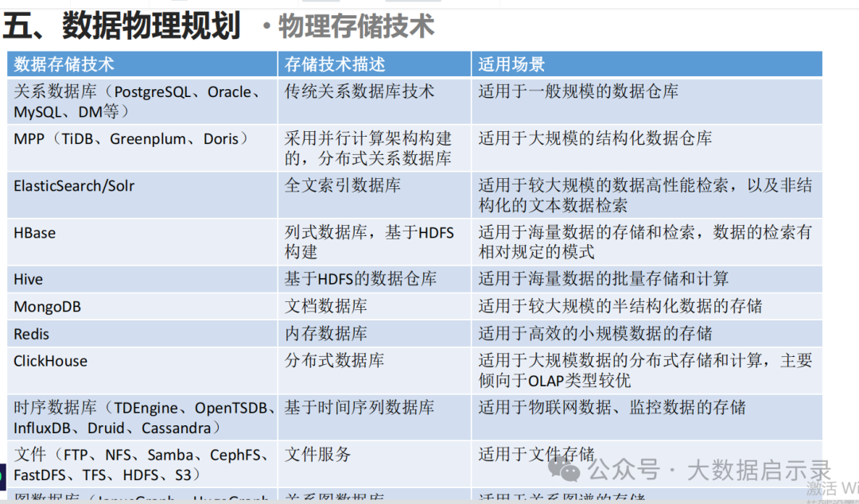Select the '数据存储技术' header cell
Screen dimensions: 859x504
pyautogui.click(x=142, y=64)
